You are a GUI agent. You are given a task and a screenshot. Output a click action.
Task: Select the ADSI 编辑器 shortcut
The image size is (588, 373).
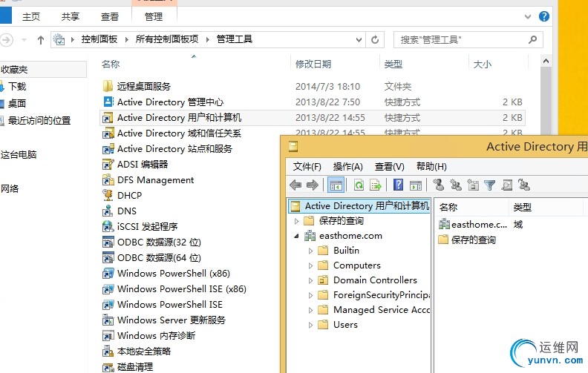(143, 165)
